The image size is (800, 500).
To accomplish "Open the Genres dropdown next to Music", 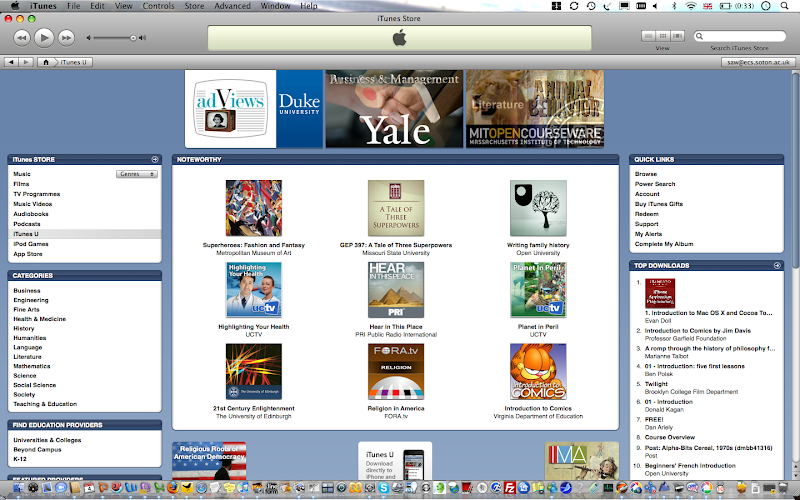I will [x=137, y=174].
